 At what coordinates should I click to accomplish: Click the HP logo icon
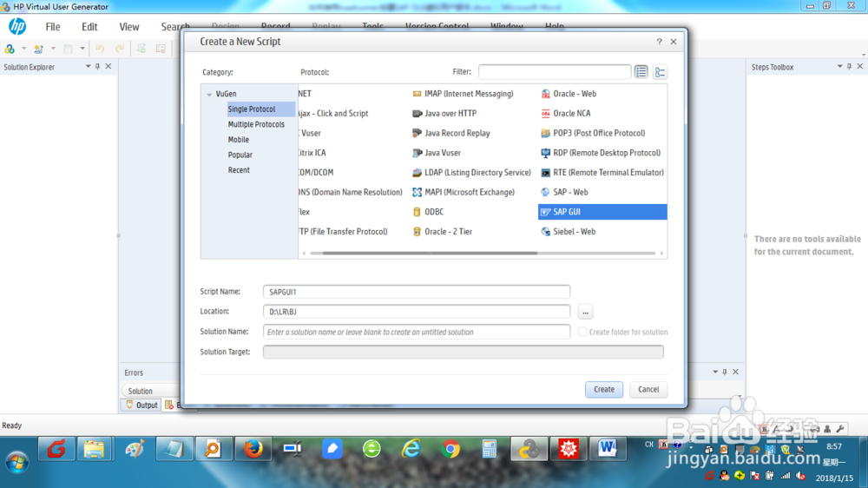pos(17,26)
